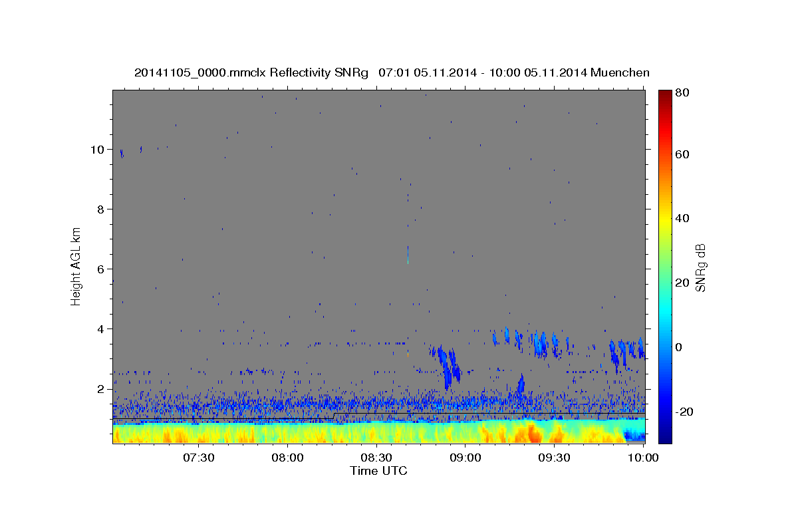Image resolution: width=798 pixels, height=532 pixels.
Task: Click the dark red top of the colorbar
Action: pyautogui.click(x=665, y=94)
